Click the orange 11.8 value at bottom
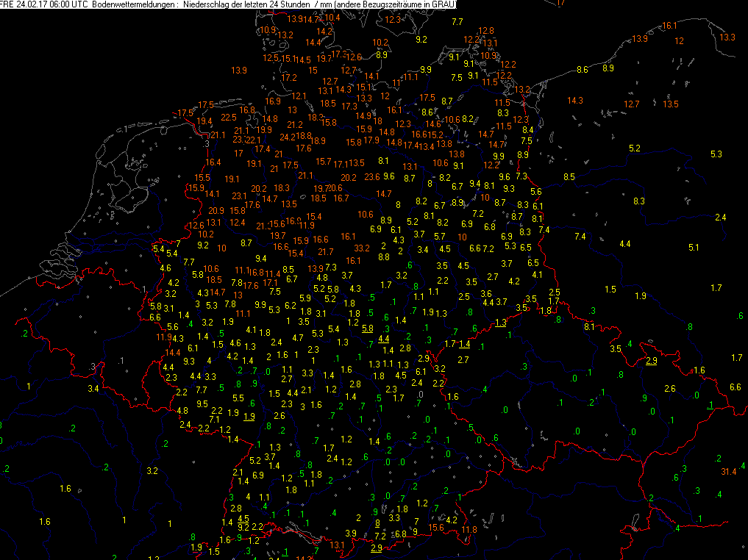 469,529
